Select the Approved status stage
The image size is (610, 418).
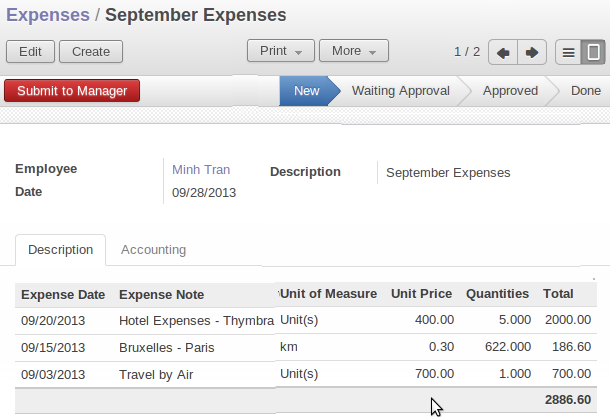click(x=510, y=91)
